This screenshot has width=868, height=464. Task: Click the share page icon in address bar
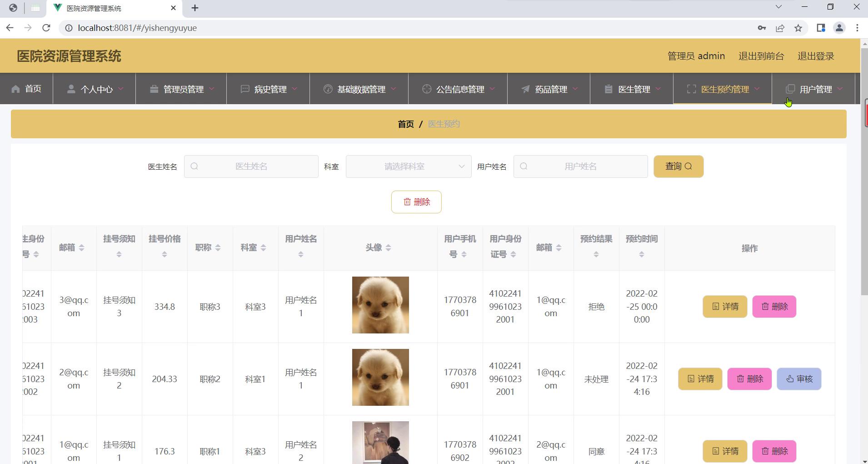point(780,28)
